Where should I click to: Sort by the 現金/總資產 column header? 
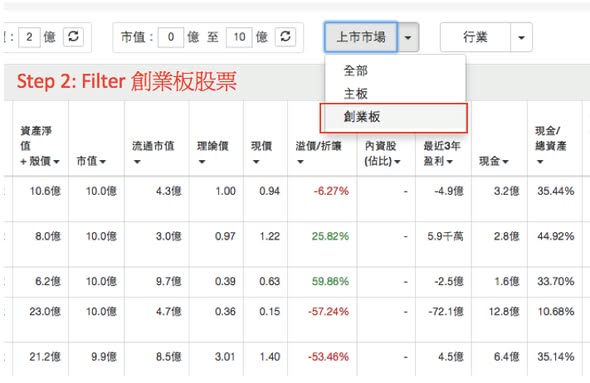pos(551,146)
